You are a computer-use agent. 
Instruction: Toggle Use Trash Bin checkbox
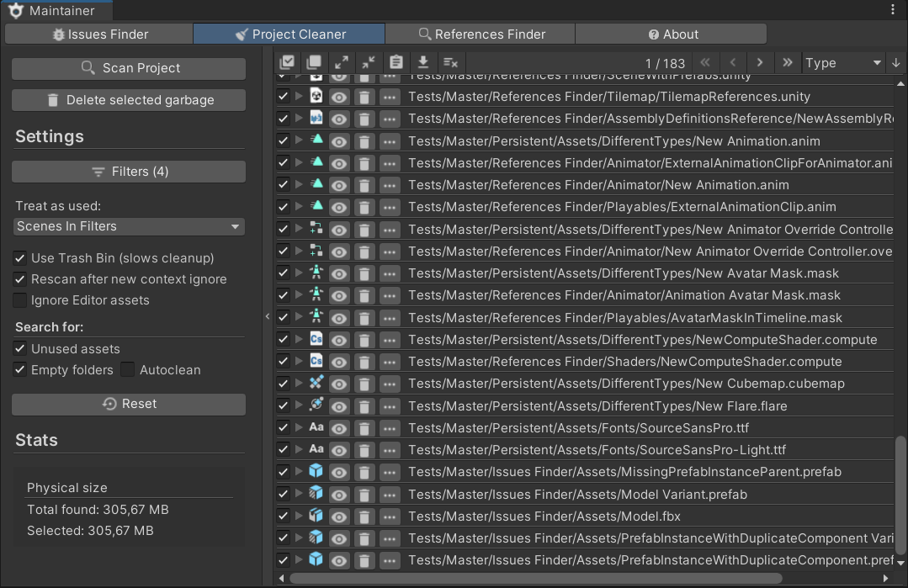coord(19,258)
